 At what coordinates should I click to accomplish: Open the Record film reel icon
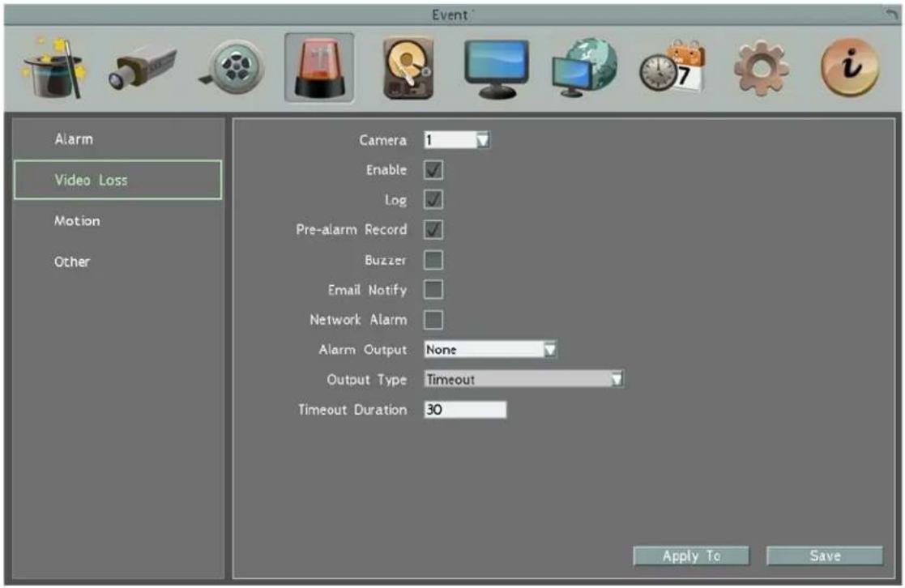233,69
